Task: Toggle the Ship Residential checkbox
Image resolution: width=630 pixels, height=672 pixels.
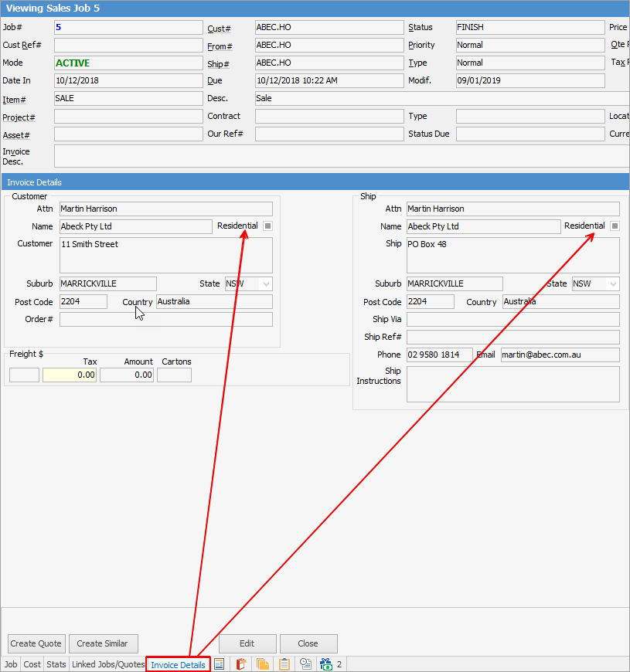Action: (615, 226)
